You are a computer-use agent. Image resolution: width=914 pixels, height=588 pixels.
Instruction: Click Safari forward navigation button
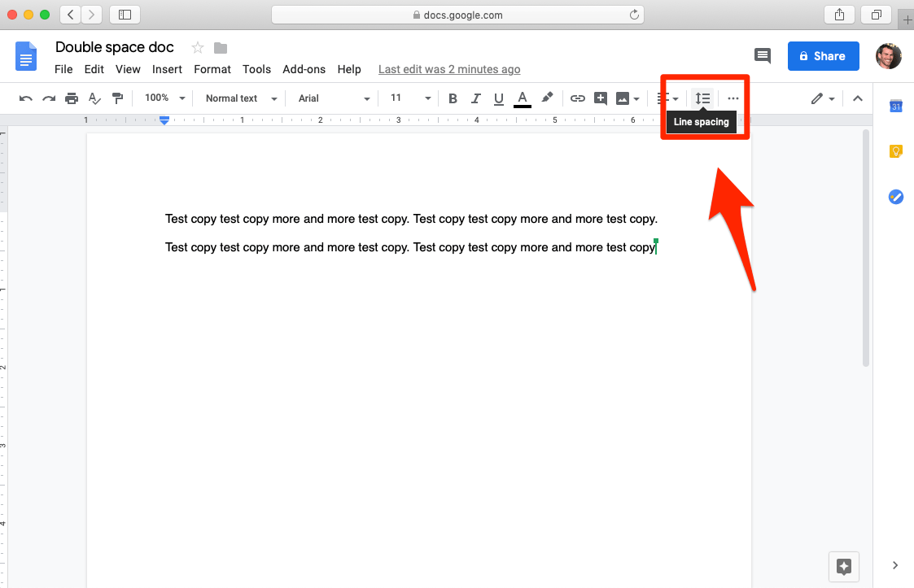[x=91, y=15]
